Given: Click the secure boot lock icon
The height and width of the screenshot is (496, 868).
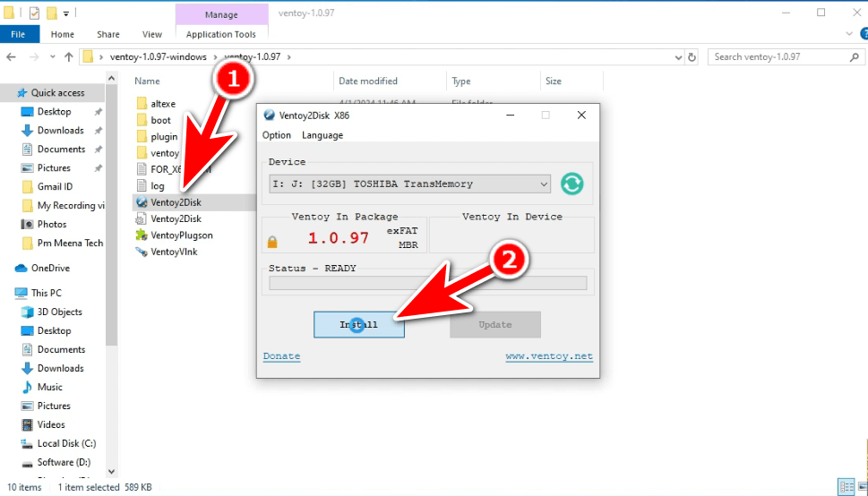Looking at the screenshot, I should (x=272, y=242).
